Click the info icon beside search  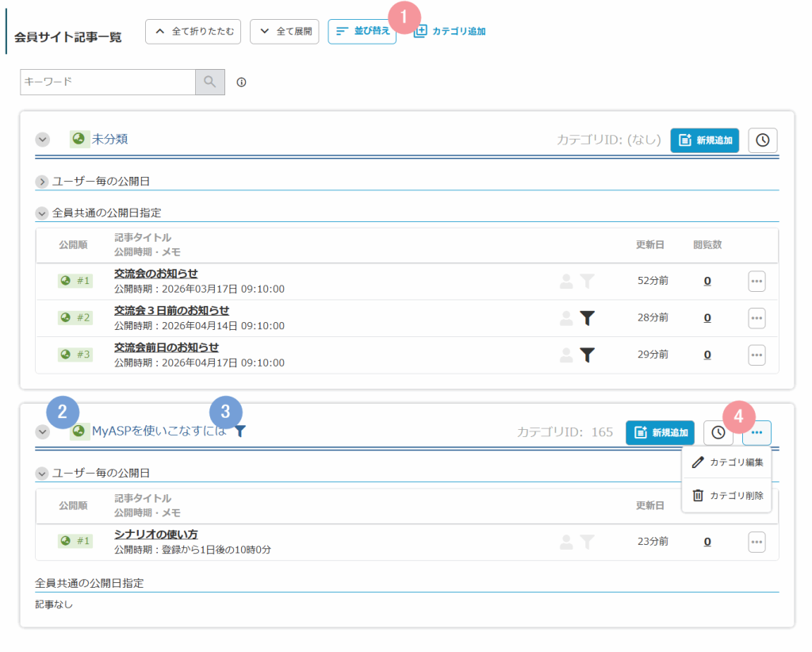click(242, 82)
